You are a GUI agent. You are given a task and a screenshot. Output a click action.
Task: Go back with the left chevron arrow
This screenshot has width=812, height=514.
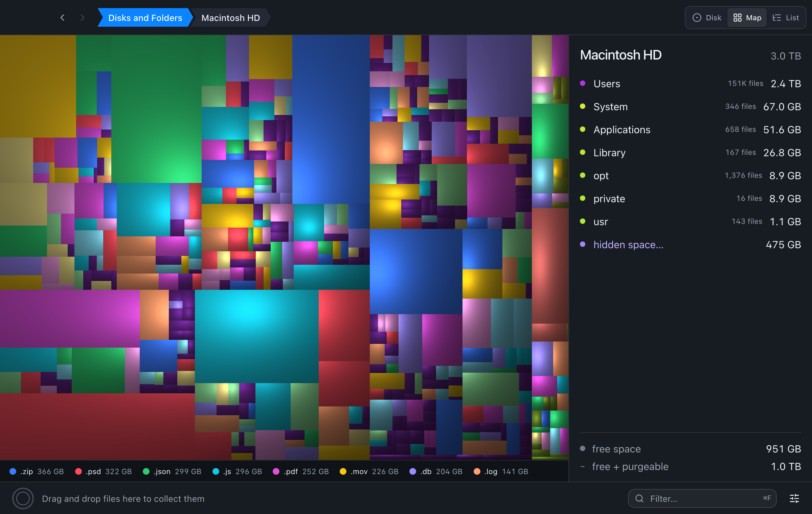(x=62, y=18)
